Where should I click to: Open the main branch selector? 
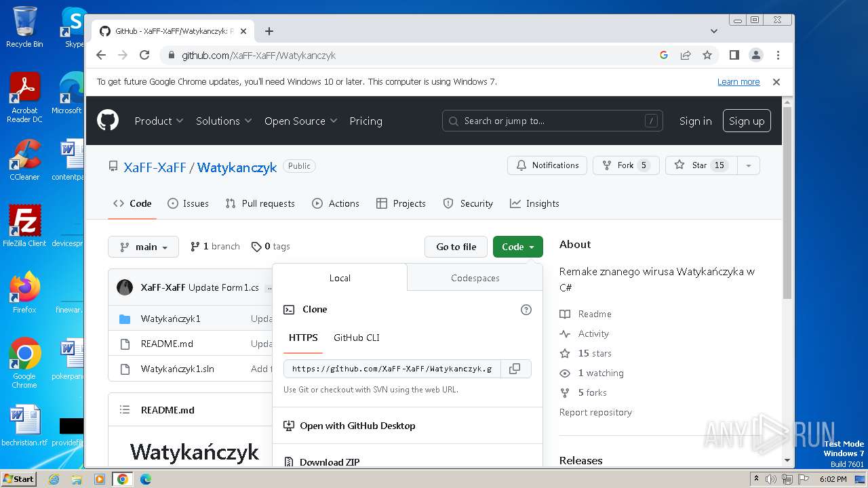pyautogui.click(x=143, y=247)
